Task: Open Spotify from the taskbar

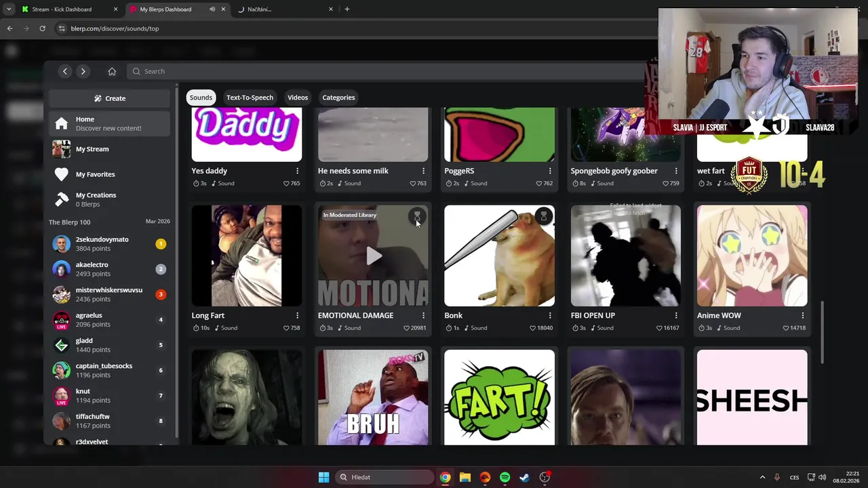Action: [505, 477]
